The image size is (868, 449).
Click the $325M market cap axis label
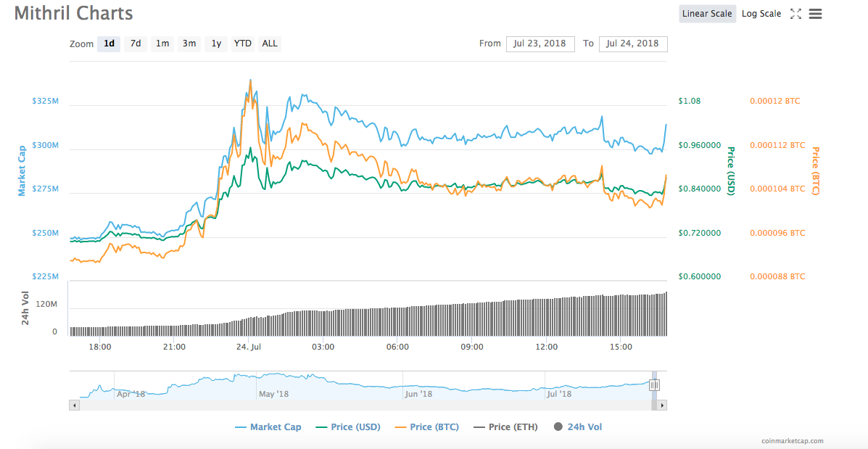tap(45, 102)
